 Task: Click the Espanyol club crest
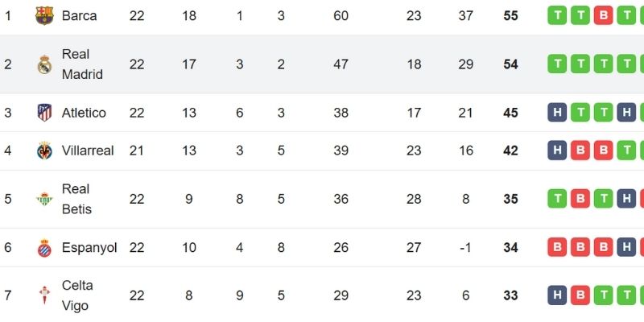(44, 248)
